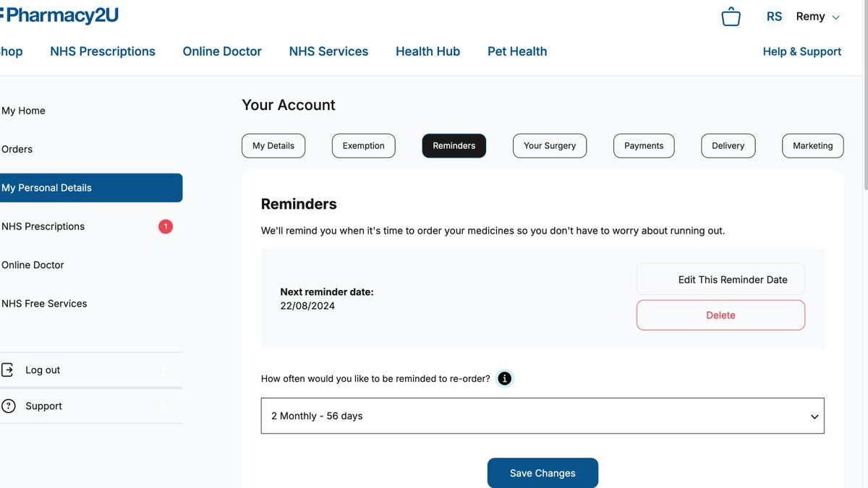Open the shopping basket icon
This screenshot has height=488, width=868.
point(731,17)
